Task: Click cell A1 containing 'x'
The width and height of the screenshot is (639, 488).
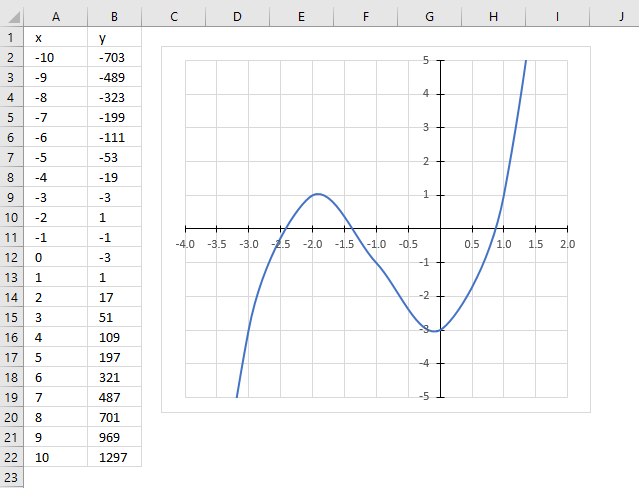Action: [x=56, y=38]
